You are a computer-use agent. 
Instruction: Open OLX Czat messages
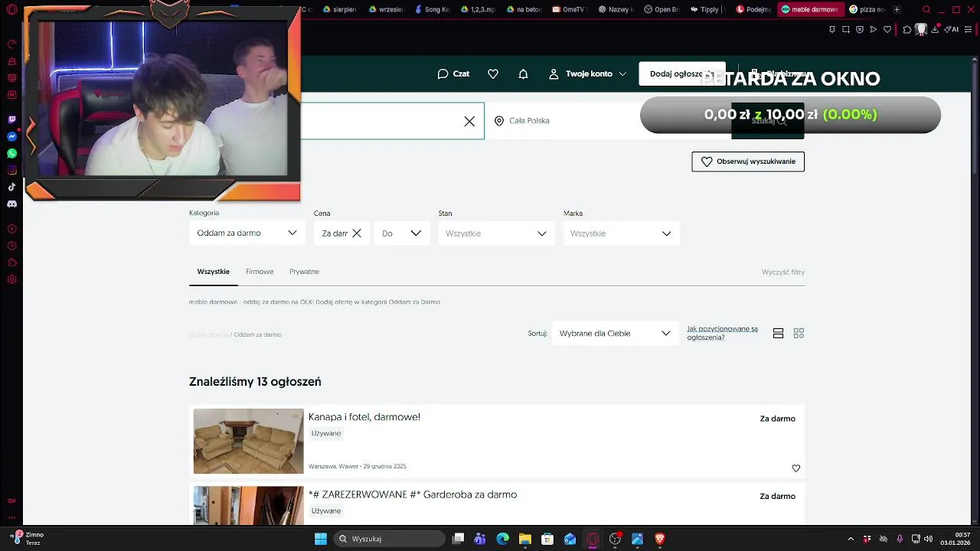(453, 74)
